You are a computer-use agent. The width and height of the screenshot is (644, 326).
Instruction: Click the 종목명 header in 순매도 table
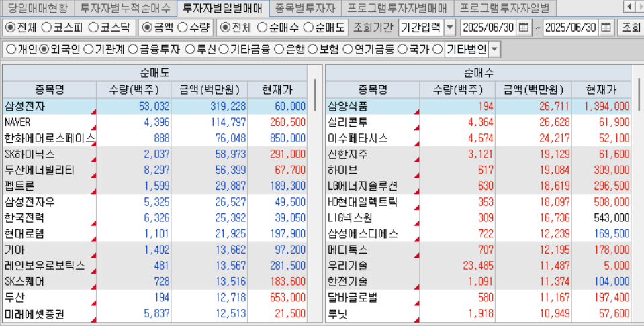click(50, 89)
